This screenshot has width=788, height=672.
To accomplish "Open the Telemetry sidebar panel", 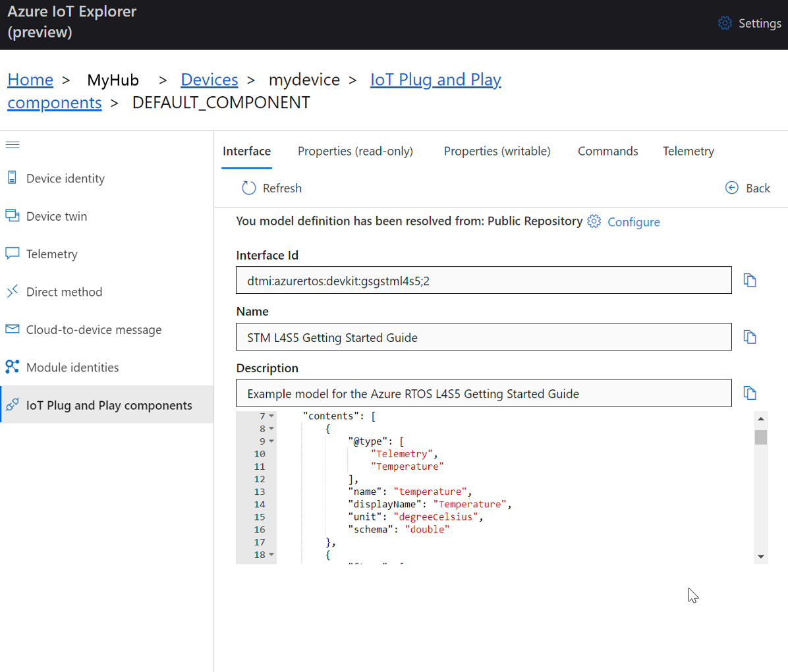I will pyautogui.click(x=51, y=254).
